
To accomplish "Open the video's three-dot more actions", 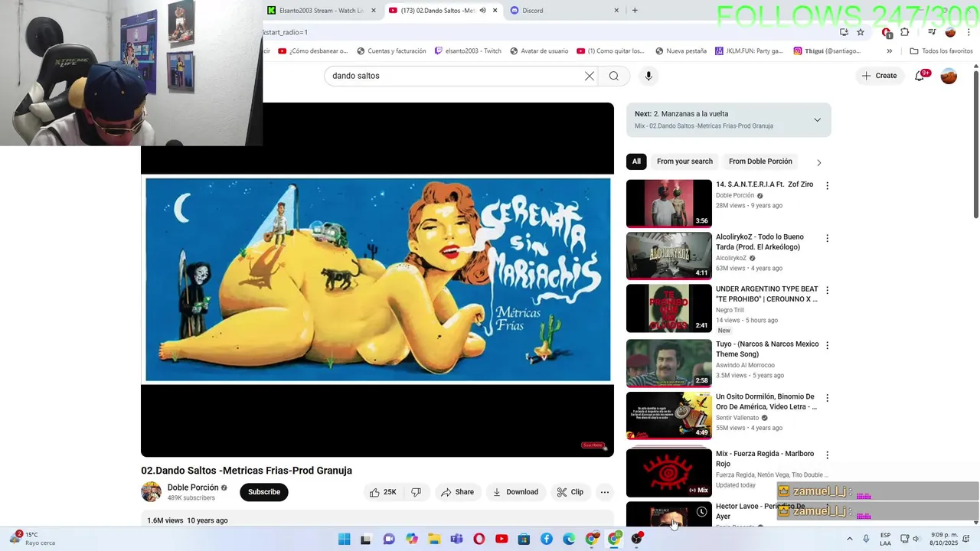I will pyautogui.click(x=605, y=492).
